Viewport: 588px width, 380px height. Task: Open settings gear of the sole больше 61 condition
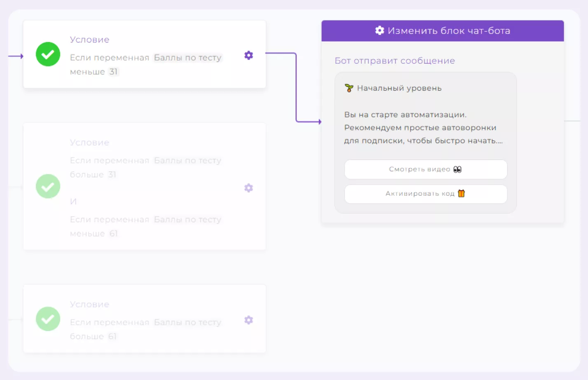[248, 320]
